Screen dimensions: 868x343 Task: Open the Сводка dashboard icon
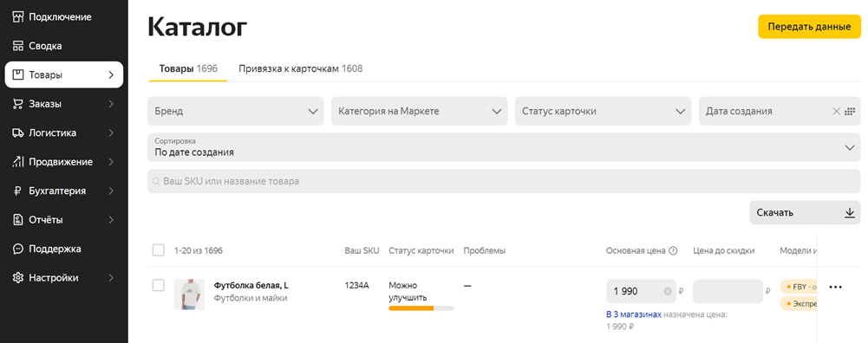point(18,46)
